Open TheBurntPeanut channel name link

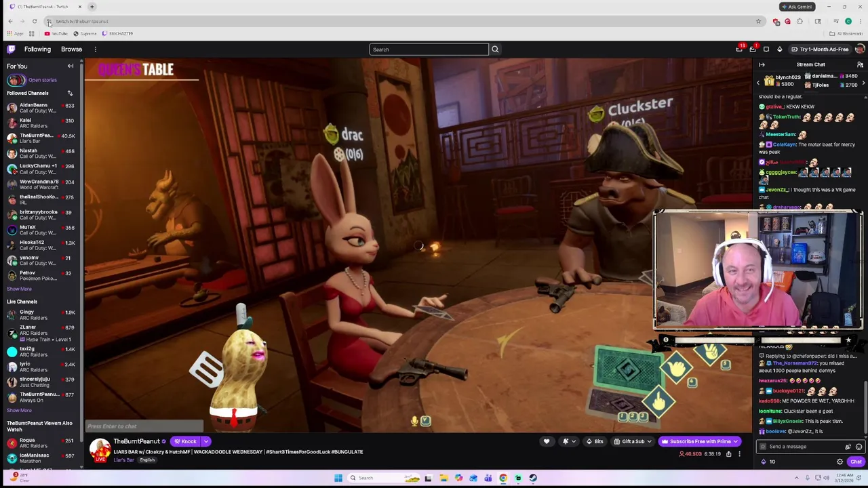pos(136,441)
